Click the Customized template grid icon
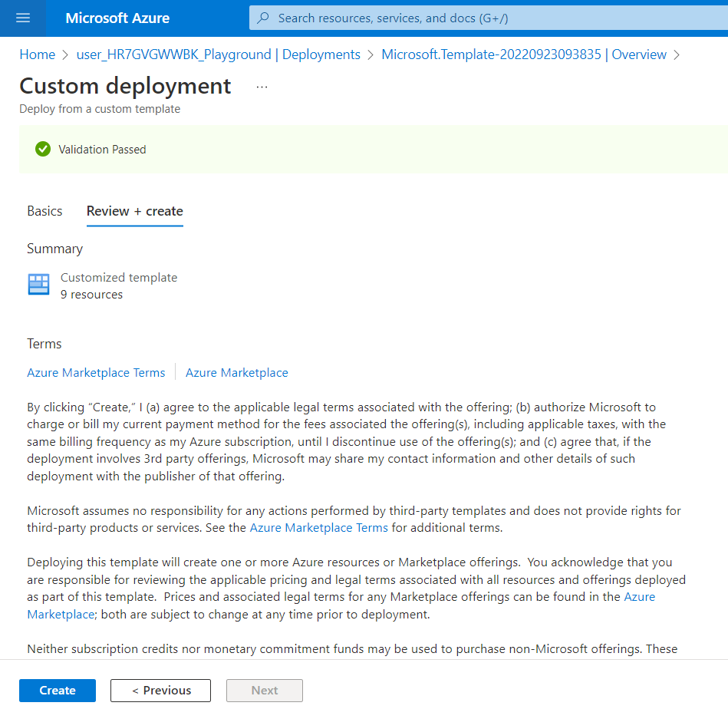The image size is (728, 719). pyautogui.click(x=38, y=285)
